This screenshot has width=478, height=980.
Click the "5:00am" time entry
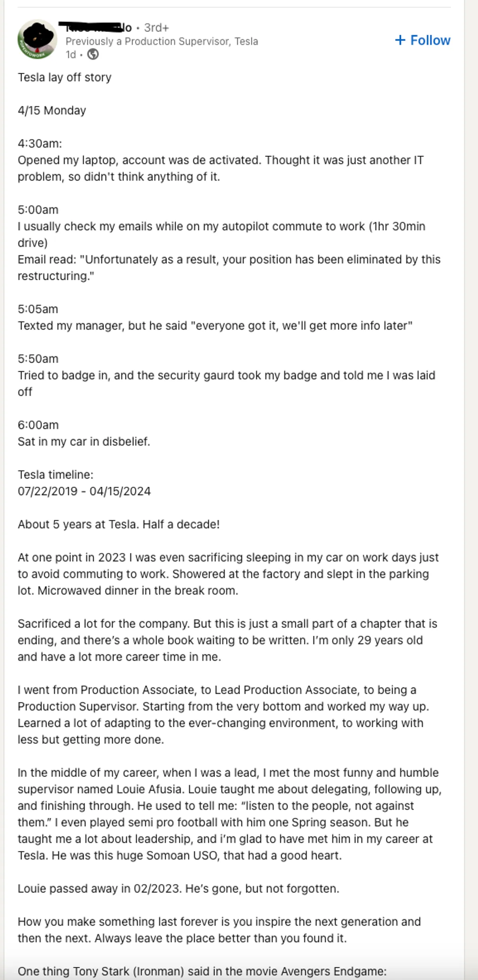[x=38, y=209]
